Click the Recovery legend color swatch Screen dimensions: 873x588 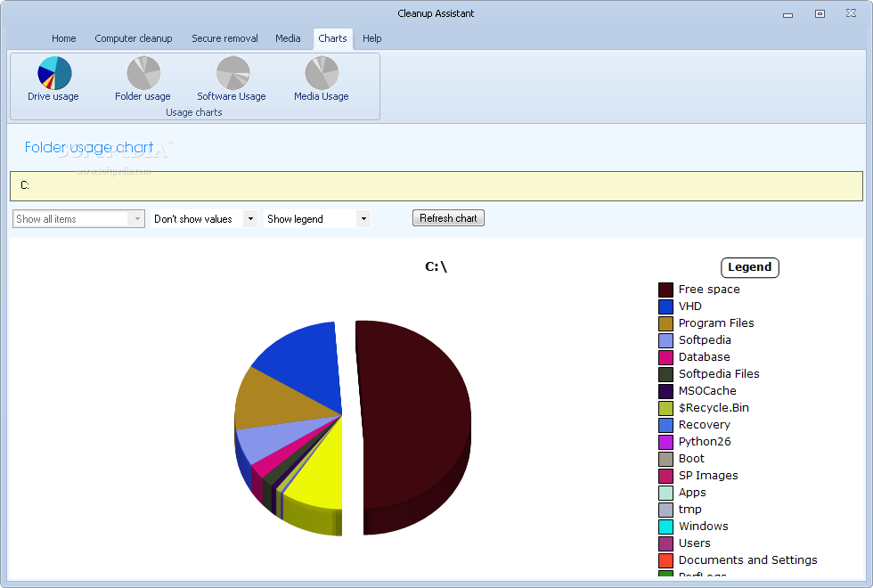click(666, 425)
